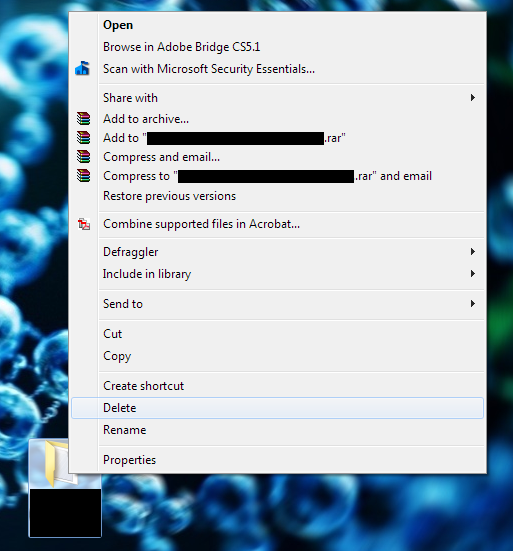Screen dimensions: 513x551
Task: Expand the Include in library submenu arrow
Action: click(x=473, y=273)
